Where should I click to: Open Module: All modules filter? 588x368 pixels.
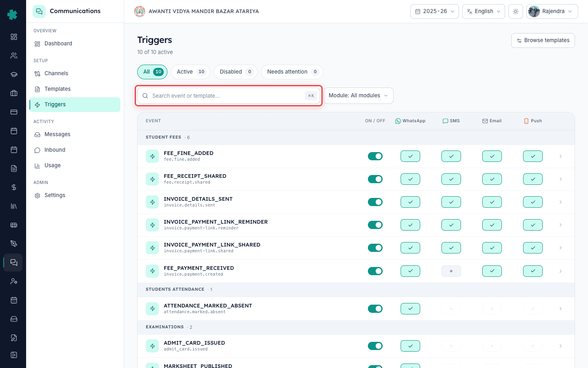tap(359, 96)
